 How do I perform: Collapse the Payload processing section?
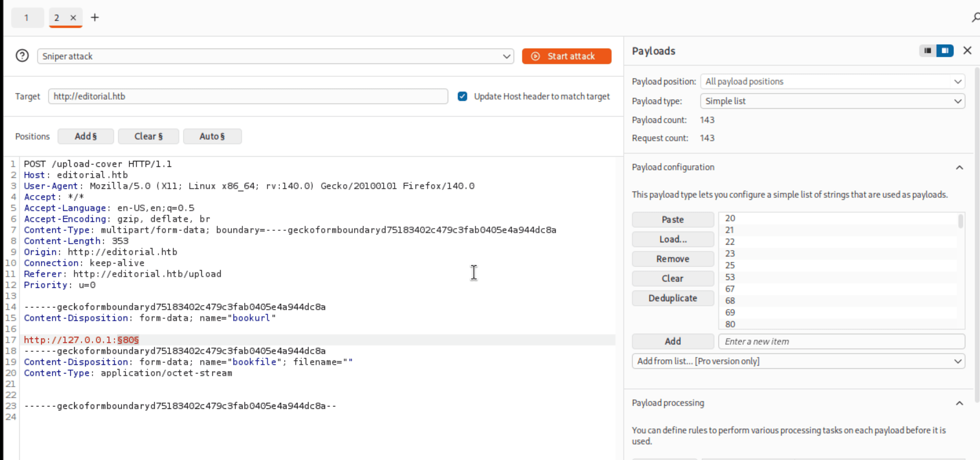pyautogui.click(x=959, y=403)
